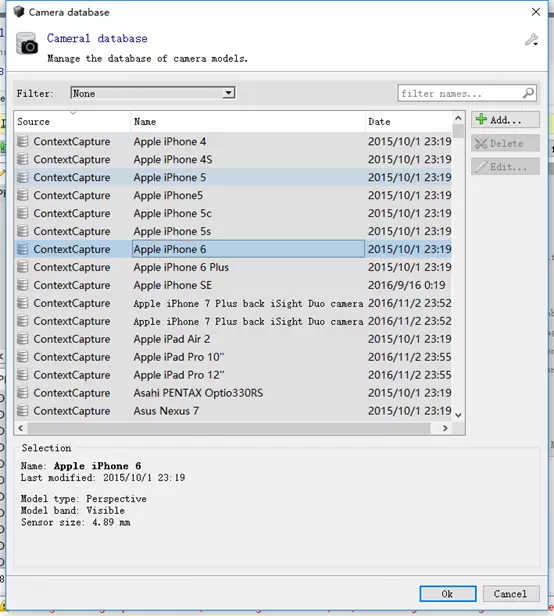
Task: Click the horizontal scrollbar thumb
Action: point(229,428)
